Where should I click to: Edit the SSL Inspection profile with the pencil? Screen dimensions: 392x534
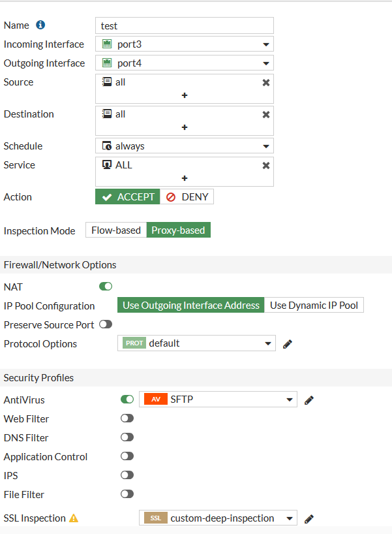click(309, 518)
